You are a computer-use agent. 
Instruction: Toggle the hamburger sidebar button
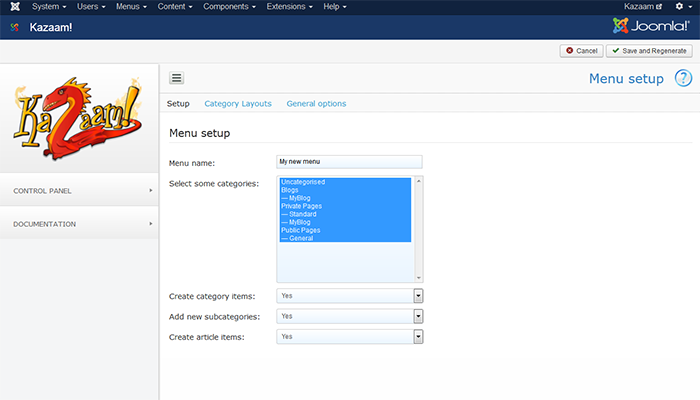click(177, 78)
